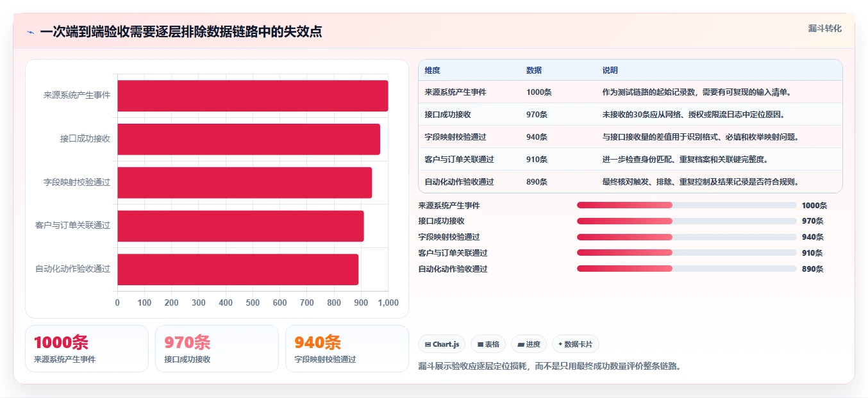Viewport: 868px width, 398px height.
Task: Click the 自动化动作验收通过 chart axis label
Action: pos(73,269)
